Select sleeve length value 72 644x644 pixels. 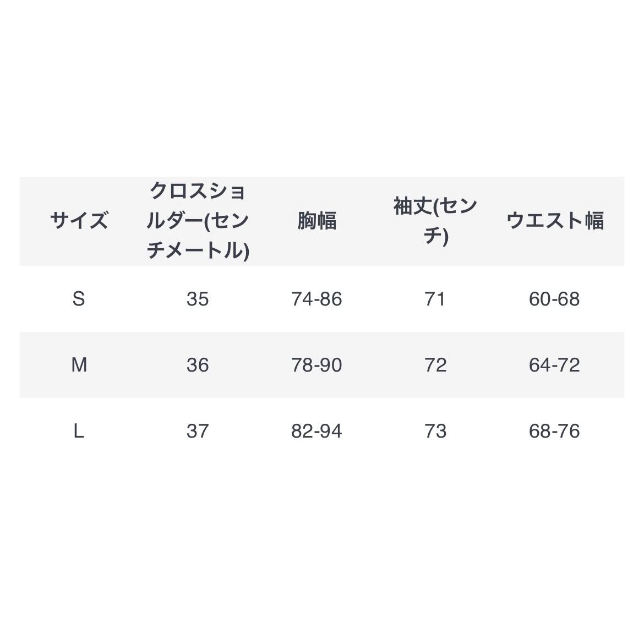coord(435,365)
